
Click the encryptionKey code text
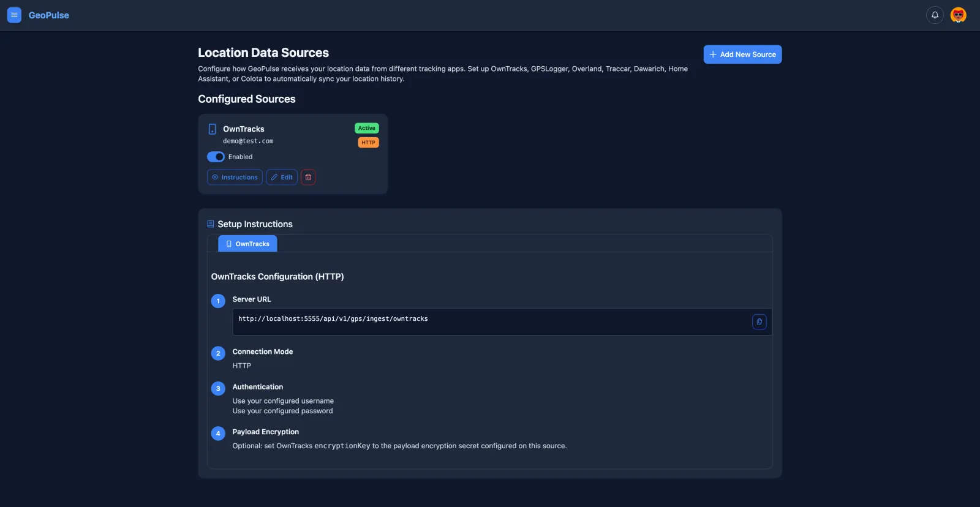[342, 446]
